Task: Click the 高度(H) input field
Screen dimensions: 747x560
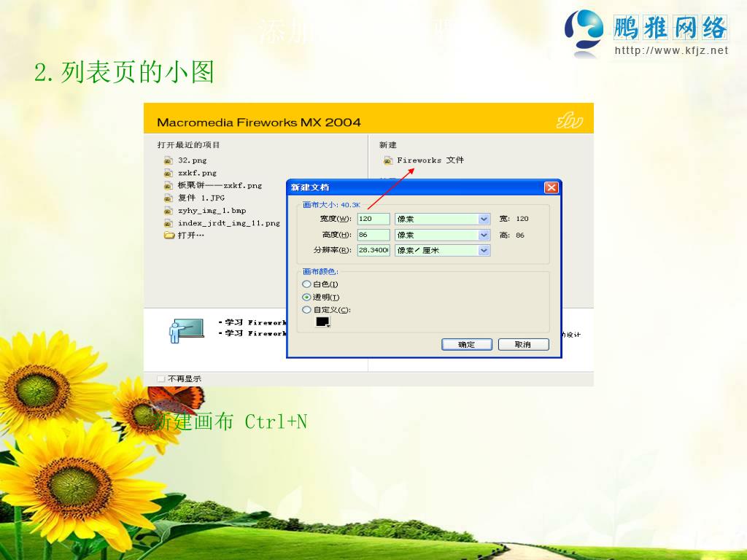Action: [373, 235]
